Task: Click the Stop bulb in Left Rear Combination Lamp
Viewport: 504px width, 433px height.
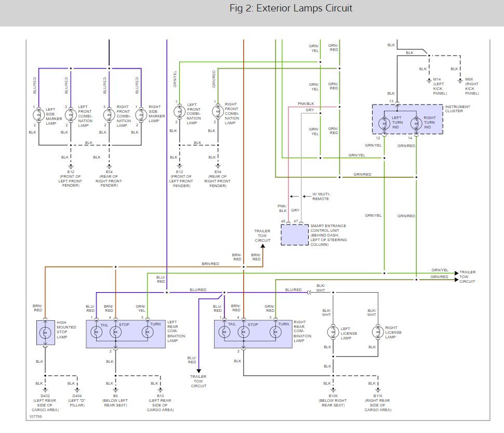Action: point(116,332)
